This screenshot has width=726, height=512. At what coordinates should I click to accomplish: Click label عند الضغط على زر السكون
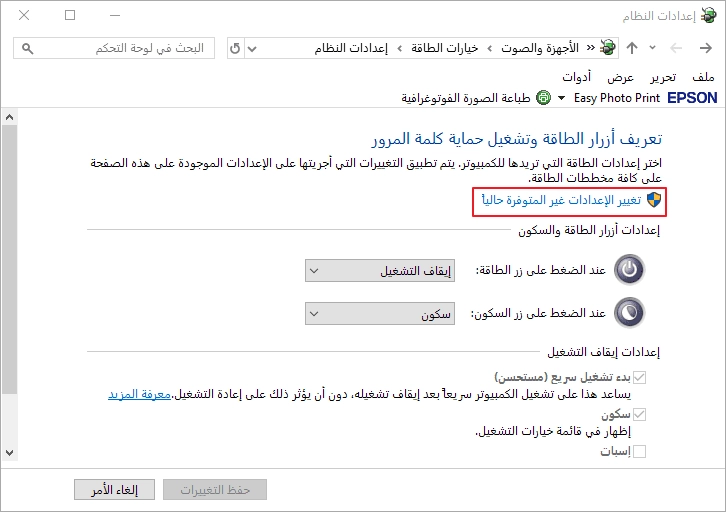click(538, 313)
